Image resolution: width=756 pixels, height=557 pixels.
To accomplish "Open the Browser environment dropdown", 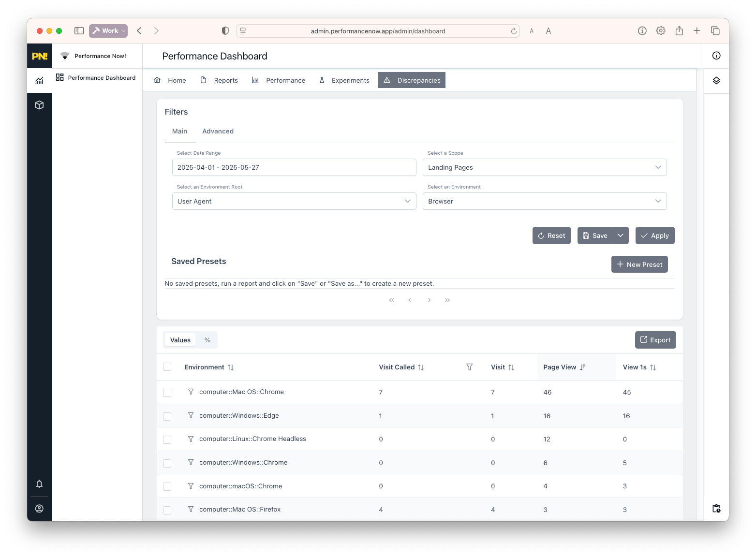I will click(545, 201).
